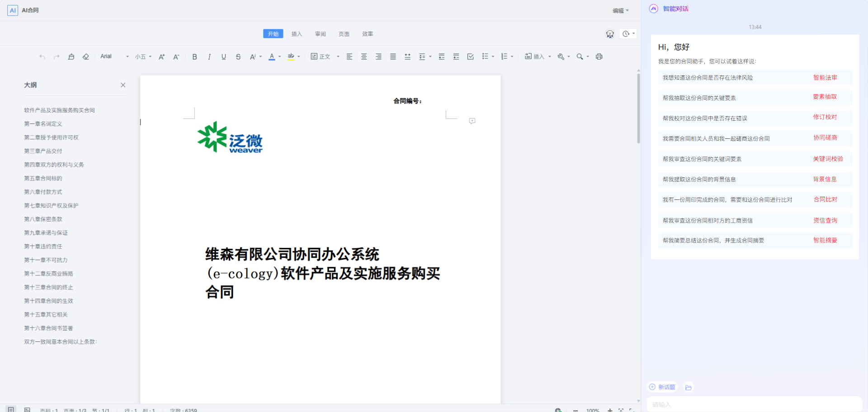Open the 小五 font size dropdown
The width and height of the screenshot is (868, 412).
[x=143, y=57]
